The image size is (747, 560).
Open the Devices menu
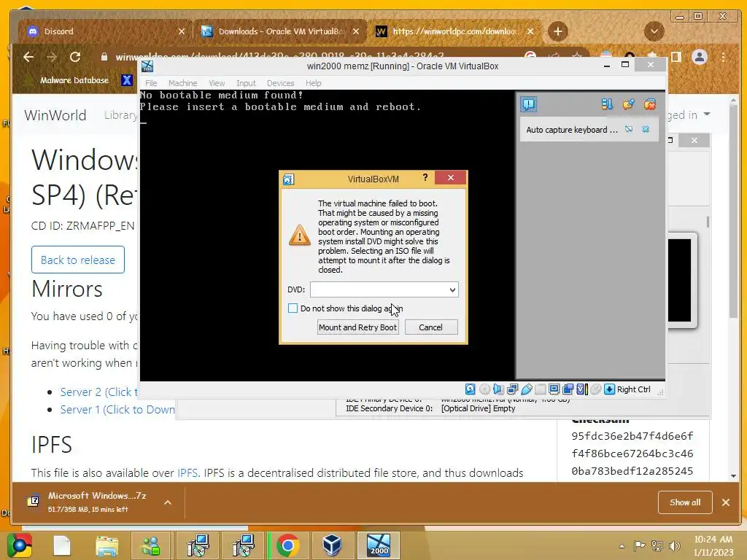[x=280, y=83]
